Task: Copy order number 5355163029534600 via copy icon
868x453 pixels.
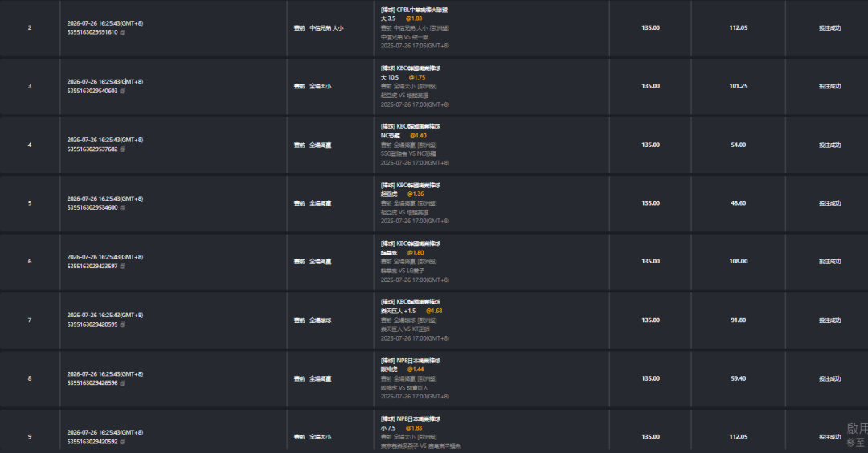Action: [x=123, y=208]
